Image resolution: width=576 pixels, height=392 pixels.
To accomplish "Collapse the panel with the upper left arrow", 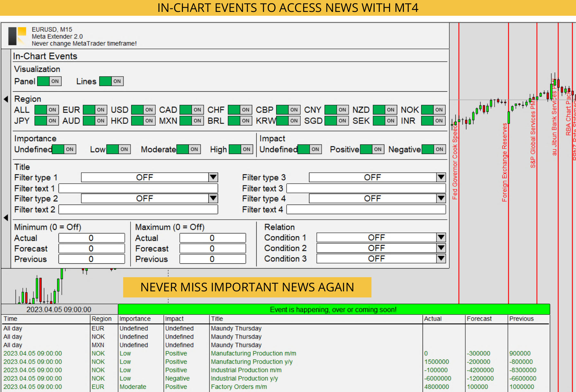I will tap(6, 99).
